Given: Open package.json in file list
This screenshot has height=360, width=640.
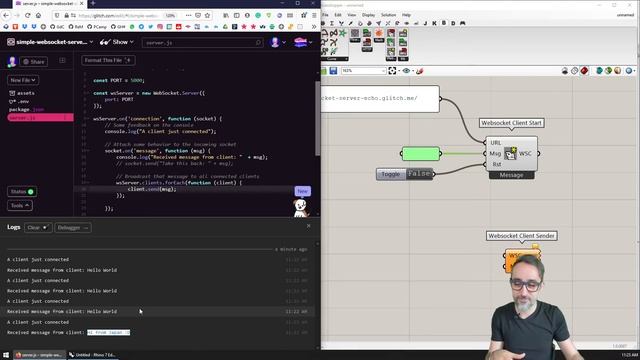Looking at the screenshot, I should [27, 109].
